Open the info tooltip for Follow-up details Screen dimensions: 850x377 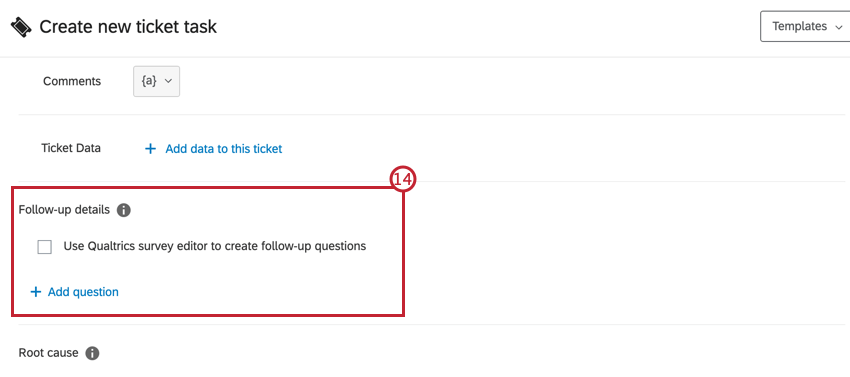click(124, 210)
